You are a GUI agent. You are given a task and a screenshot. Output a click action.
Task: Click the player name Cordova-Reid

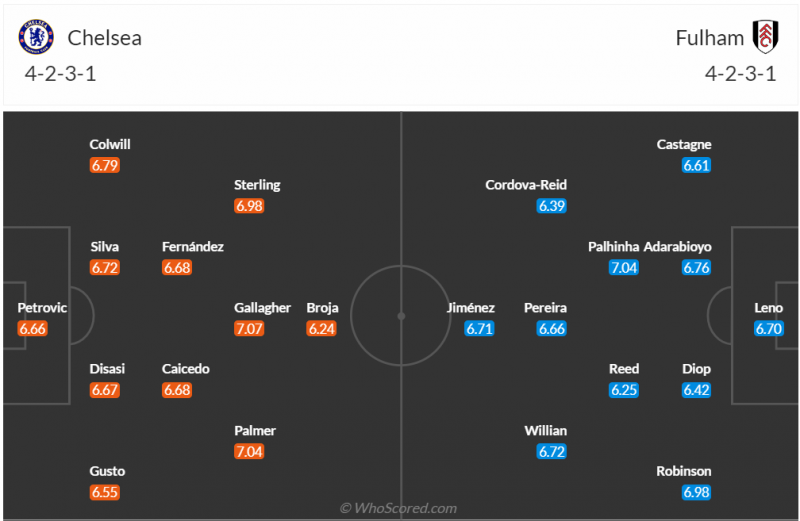[x=526, y=185]
